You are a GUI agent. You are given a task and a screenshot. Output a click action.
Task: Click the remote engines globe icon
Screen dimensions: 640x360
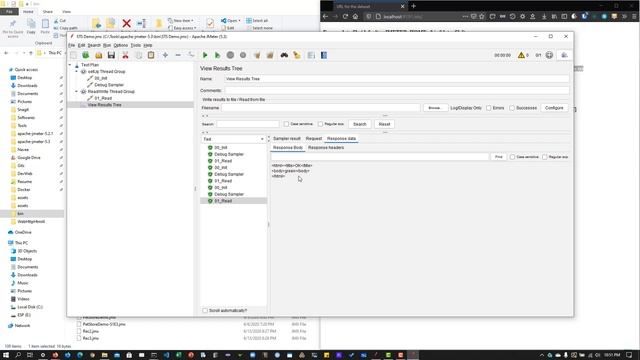[549, 55]
